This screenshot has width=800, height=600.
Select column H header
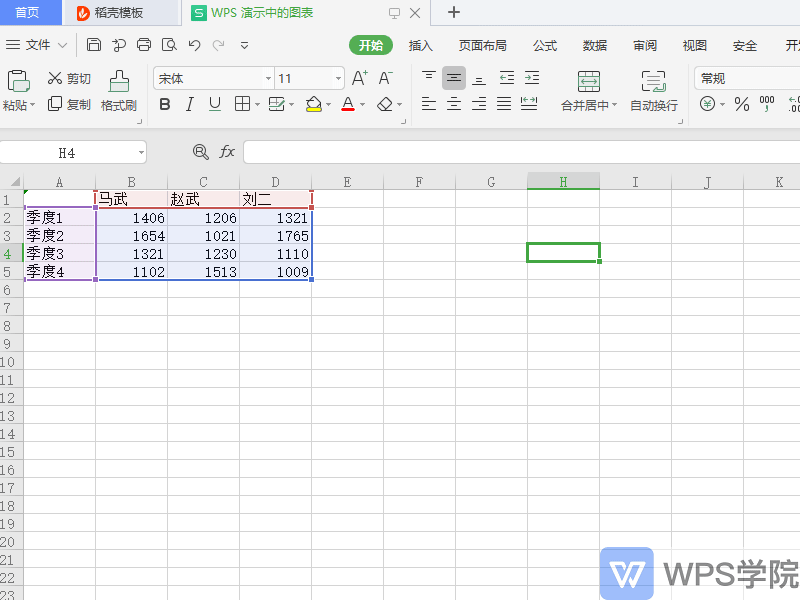(x=563, y=182)
